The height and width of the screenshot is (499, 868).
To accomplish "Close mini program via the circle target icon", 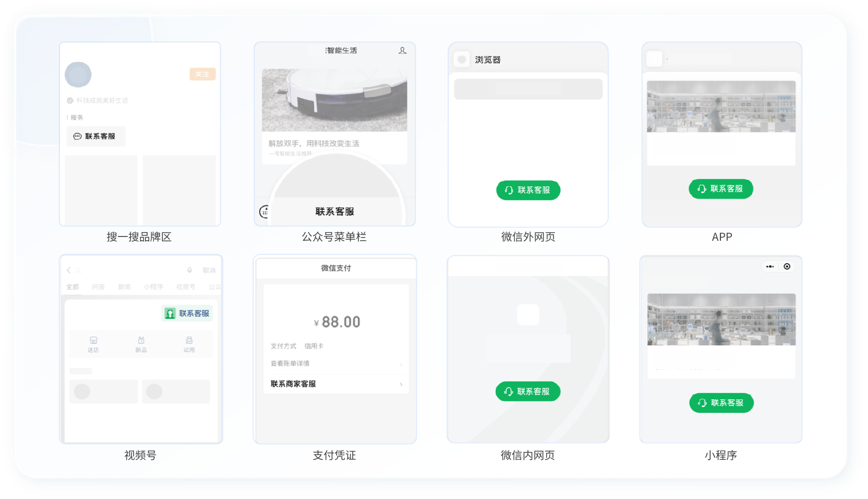I will point(787,266).
